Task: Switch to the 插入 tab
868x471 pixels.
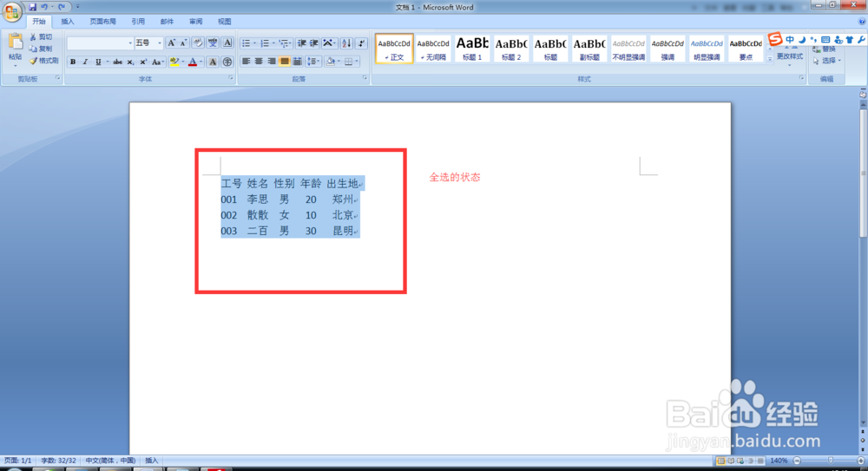Action: coord(68,22)
